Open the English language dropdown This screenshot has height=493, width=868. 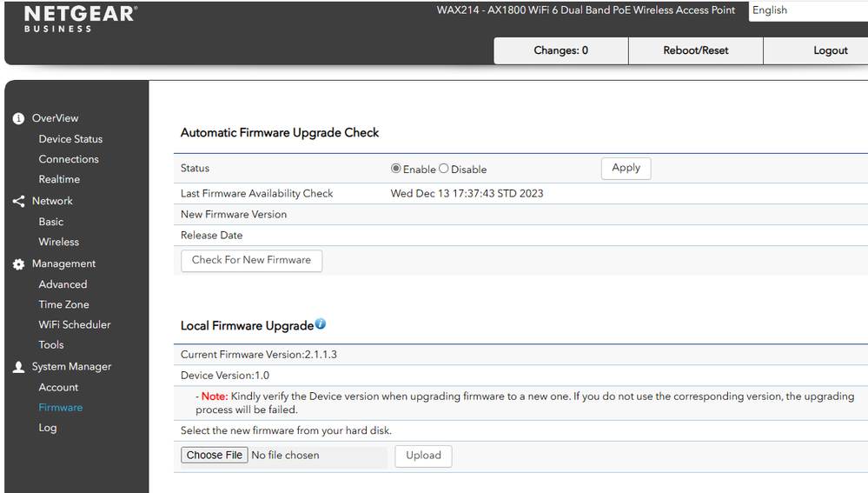(x=808, y=10)
